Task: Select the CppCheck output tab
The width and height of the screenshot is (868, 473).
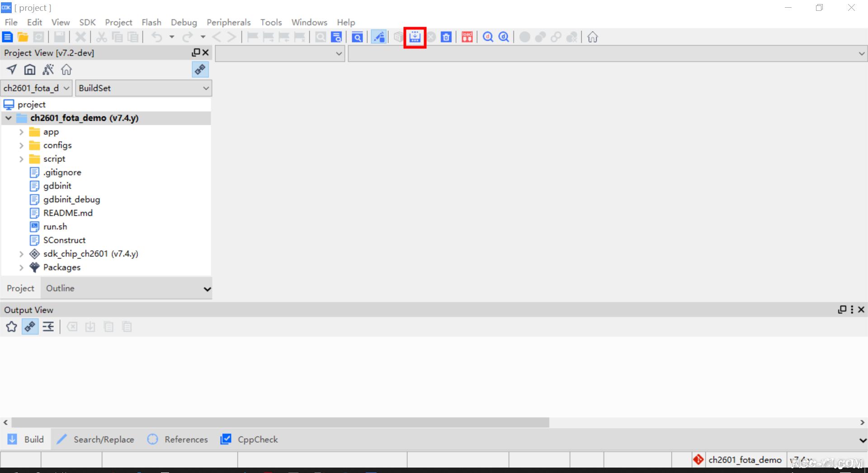Action: pos(249,440)
